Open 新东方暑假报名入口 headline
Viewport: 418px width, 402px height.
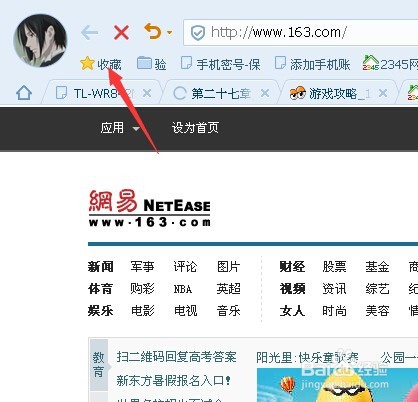click(174, 380)
